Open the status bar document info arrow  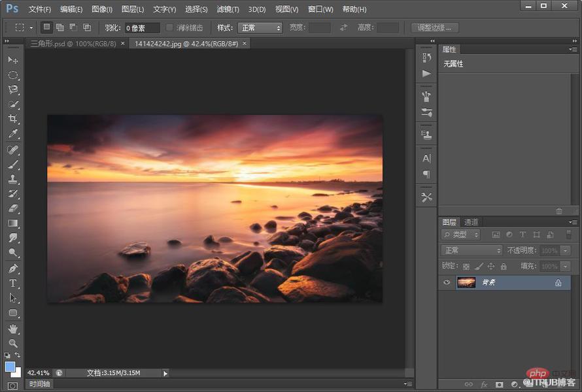(x=165, y=374)
